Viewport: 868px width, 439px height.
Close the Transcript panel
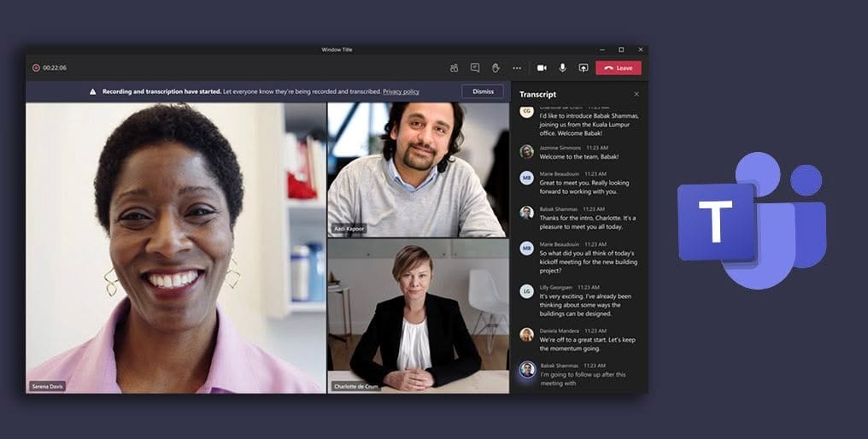click(x=636, y=94)
